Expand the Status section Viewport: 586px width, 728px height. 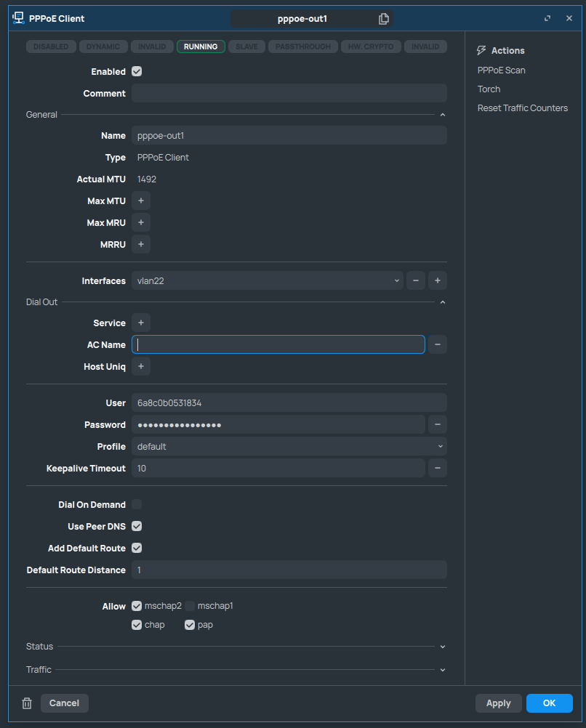(442, 647)
